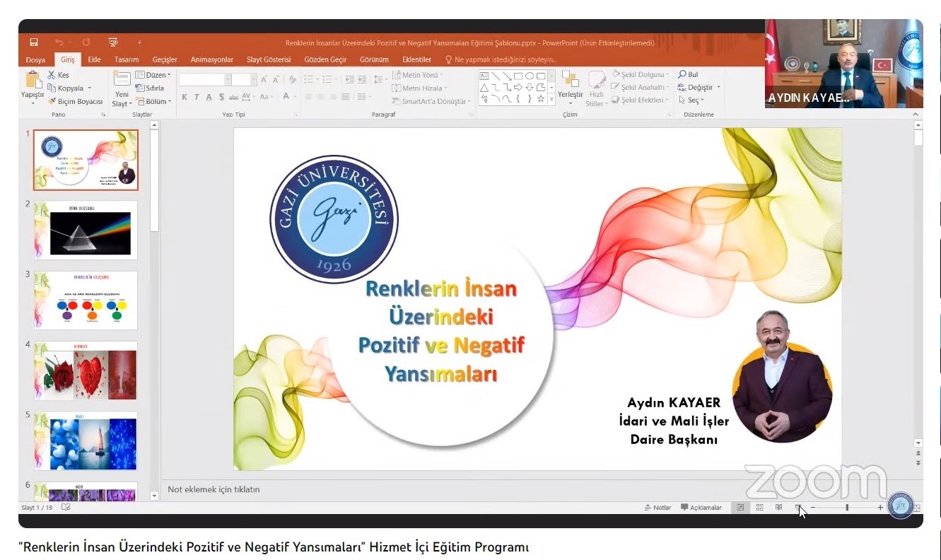Open the Yerleştir arrange dropdown

click(571, 88)
